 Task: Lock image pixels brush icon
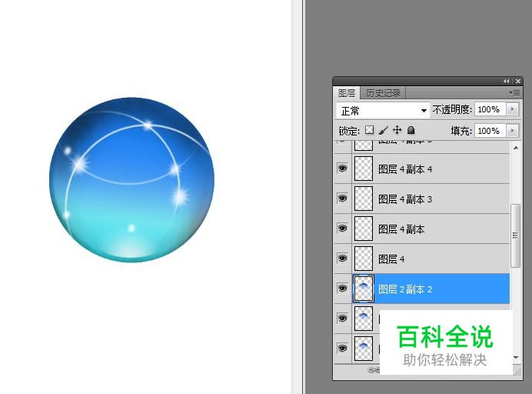(384, 130)
